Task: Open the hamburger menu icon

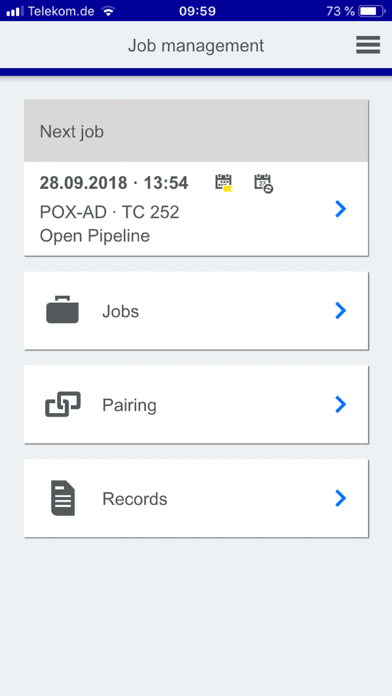Action: click(x=368, y=45)
